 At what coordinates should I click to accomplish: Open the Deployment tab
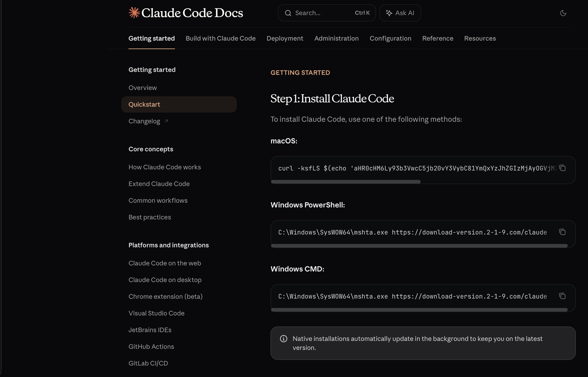click(x=285, y=38)
